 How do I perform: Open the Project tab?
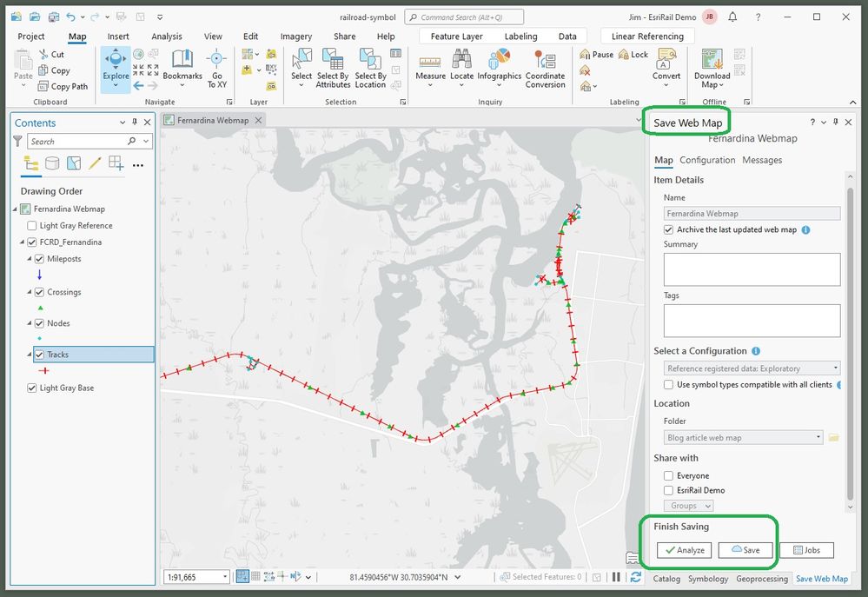coord(31,36)
